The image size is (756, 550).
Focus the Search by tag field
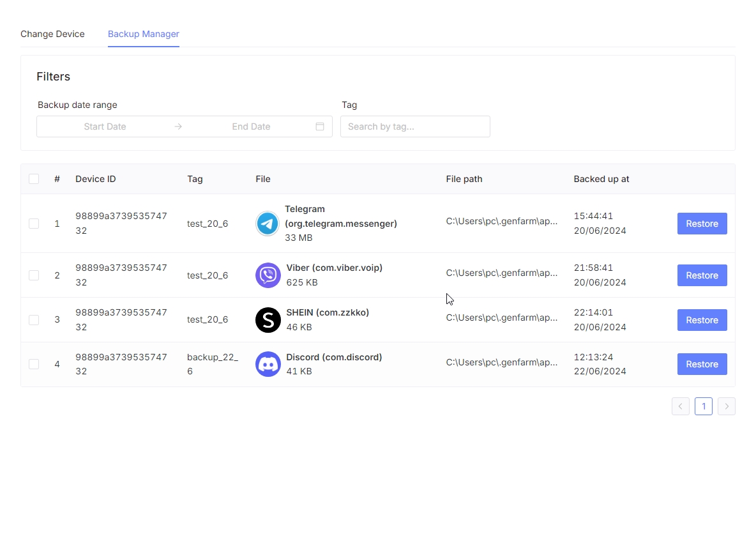point(415,126)
